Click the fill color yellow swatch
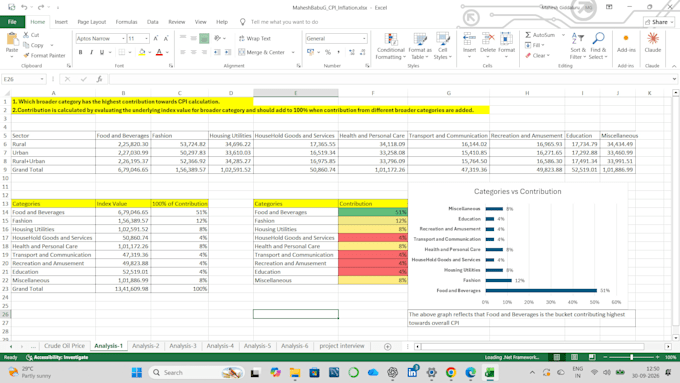Viewport: 680px width, 383px height. [x=142, y=52]
